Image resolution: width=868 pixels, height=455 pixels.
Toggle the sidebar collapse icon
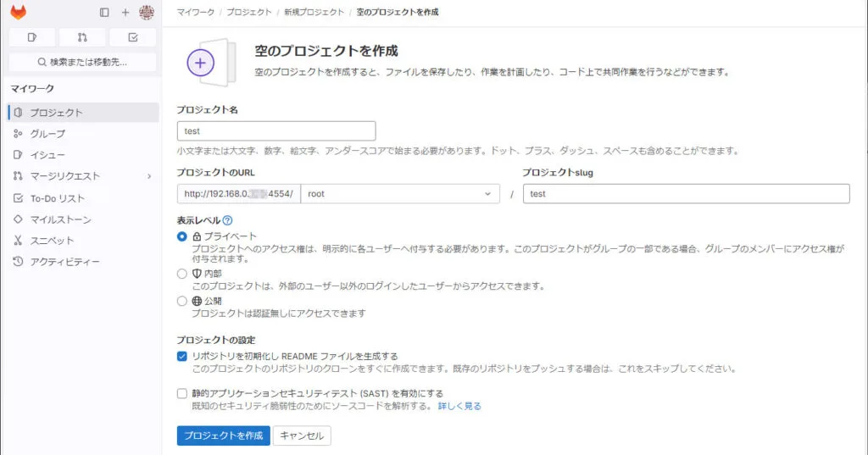(x=104, y=13)
